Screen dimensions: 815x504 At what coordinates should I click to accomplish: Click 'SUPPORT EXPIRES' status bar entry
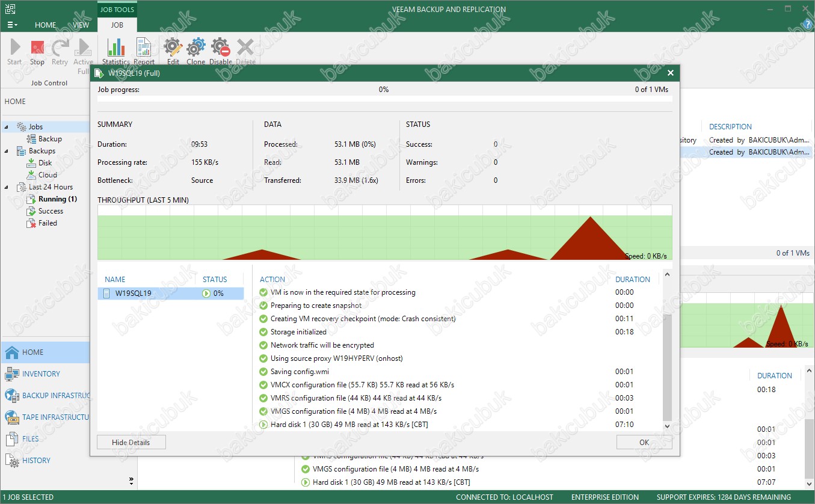(724, 497)
